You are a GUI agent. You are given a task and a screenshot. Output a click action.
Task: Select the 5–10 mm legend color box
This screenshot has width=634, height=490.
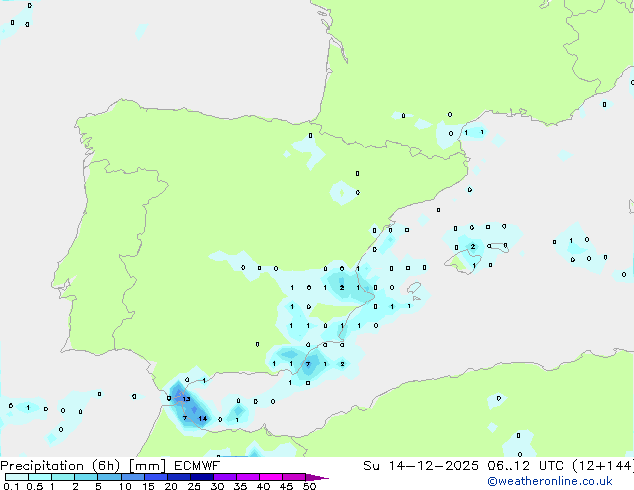click(109, 477)
